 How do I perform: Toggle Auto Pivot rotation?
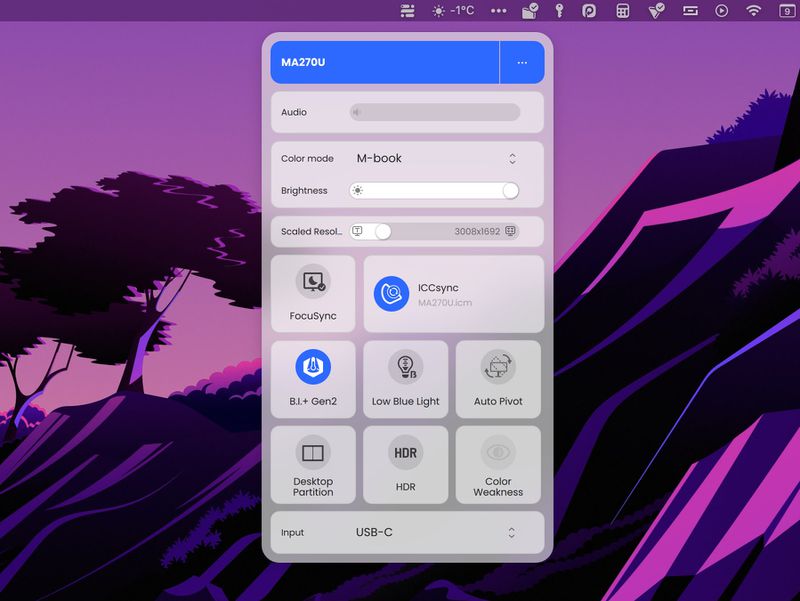[x=497, y=367]
